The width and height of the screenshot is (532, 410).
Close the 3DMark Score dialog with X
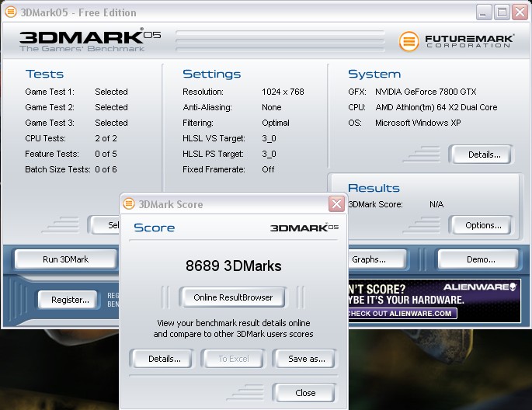pos(336,203)
